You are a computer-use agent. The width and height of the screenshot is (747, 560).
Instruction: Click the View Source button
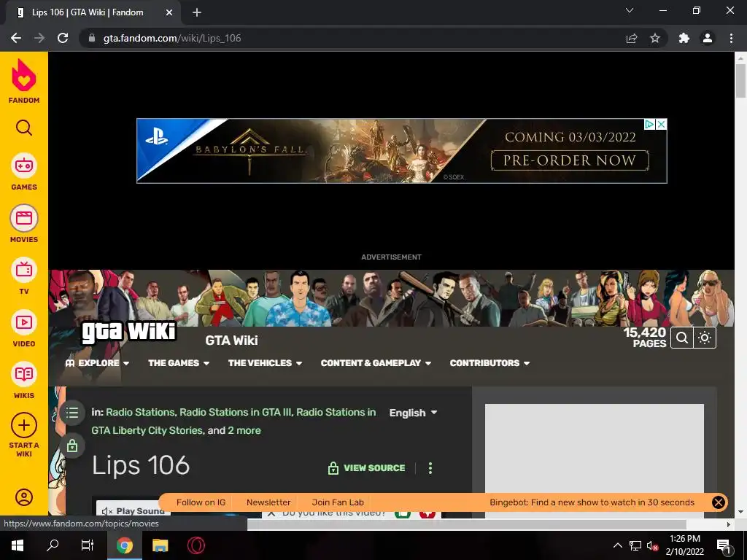coord(366,468)
